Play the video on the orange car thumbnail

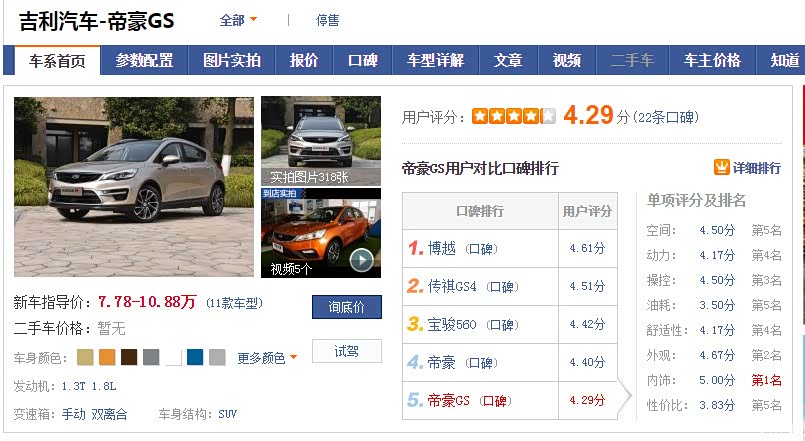click(x=361, y=260)
